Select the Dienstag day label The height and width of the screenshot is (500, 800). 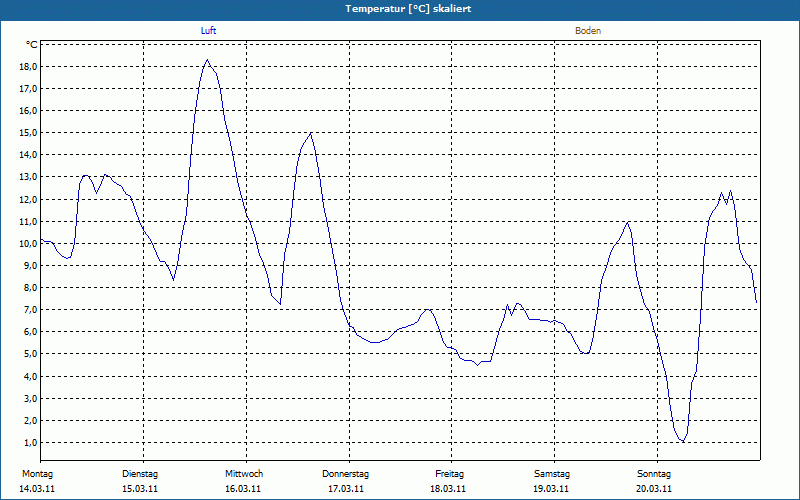click(140, 474)
